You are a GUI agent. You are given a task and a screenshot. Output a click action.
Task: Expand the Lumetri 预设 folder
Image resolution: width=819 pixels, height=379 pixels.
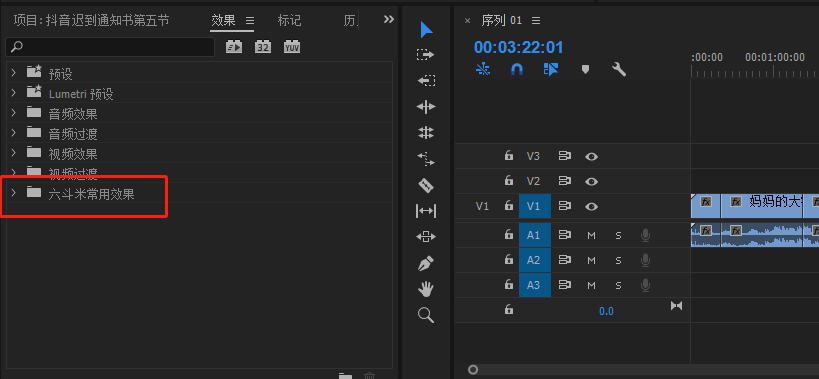click(14, 93)
